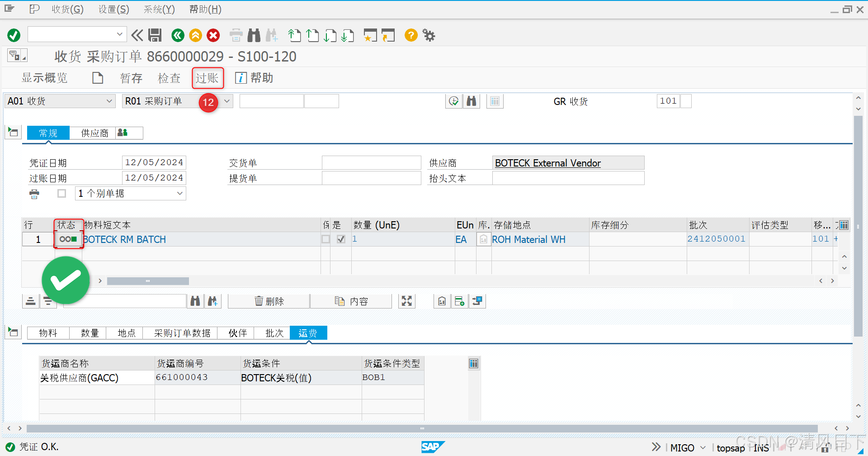Click the Save floppy disk icon
The height and width of the screenshot is (456, 868).
tap(155, 35)
